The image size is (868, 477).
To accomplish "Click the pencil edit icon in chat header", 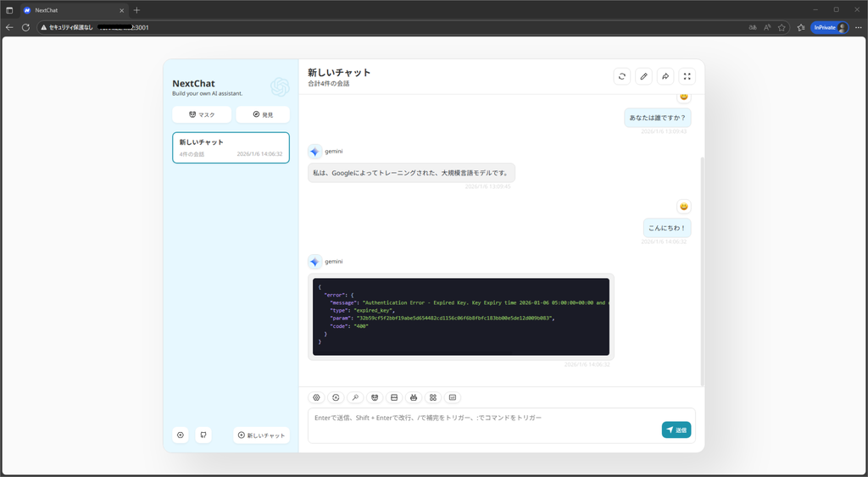I will coord(644,76).
